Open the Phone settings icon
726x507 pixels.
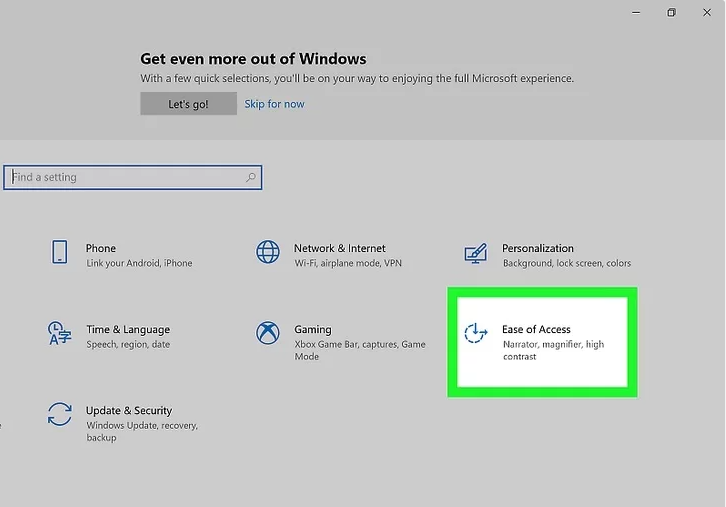(59, 251)
